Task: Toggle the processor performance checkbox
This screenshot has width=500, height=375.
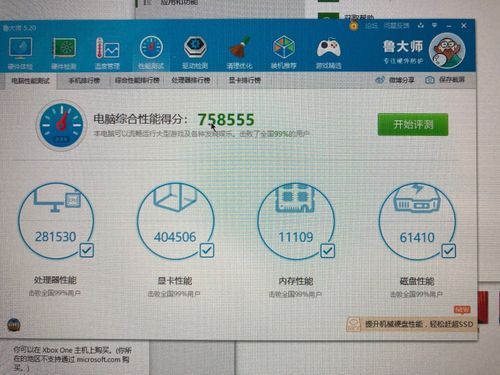Action: tap(87, 250)
